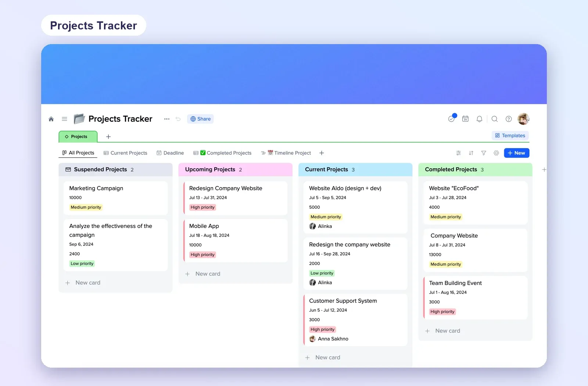
Task: Open the Team Building Event card
Action: [x=476, y=297]
